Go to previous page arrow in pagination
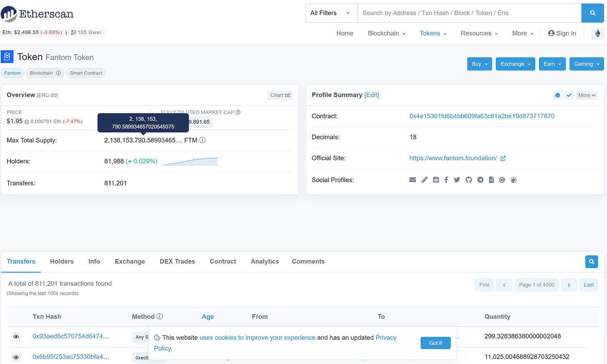 coord(504,285)
